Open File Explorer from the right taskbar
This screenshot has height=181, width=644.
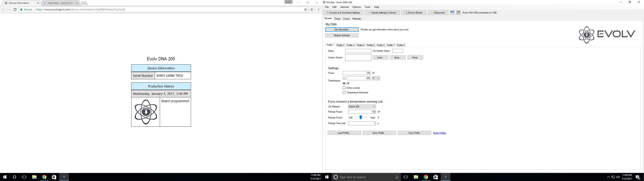pyautogui.click(x=416, y=177)
